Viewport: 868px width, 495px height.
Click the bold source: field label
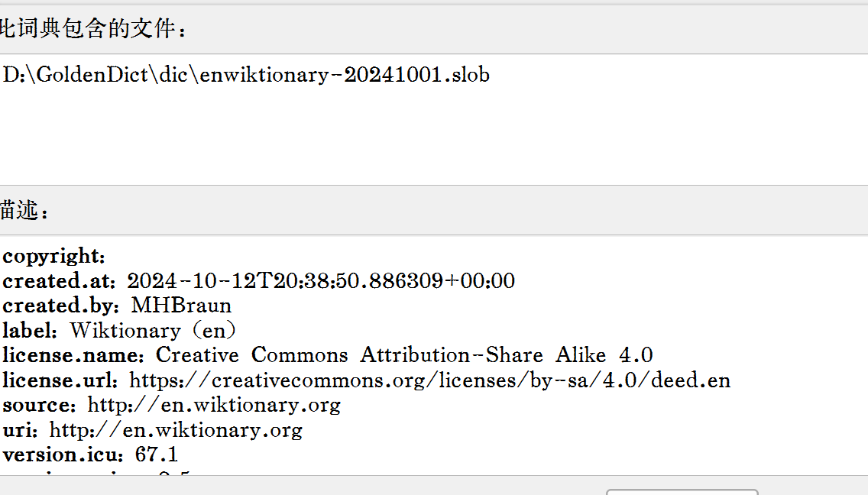point(39,406)
